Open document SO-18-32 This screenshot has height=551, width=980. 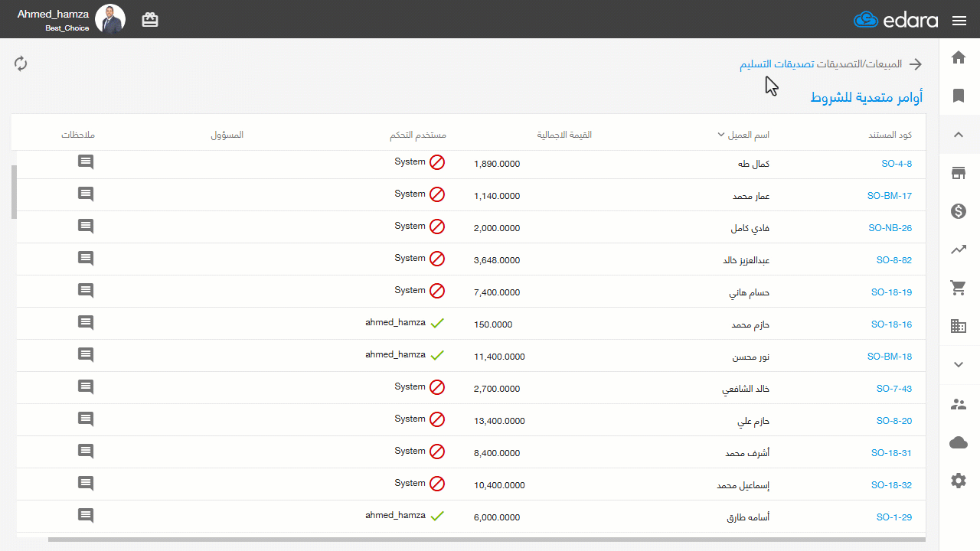[892, 485]
